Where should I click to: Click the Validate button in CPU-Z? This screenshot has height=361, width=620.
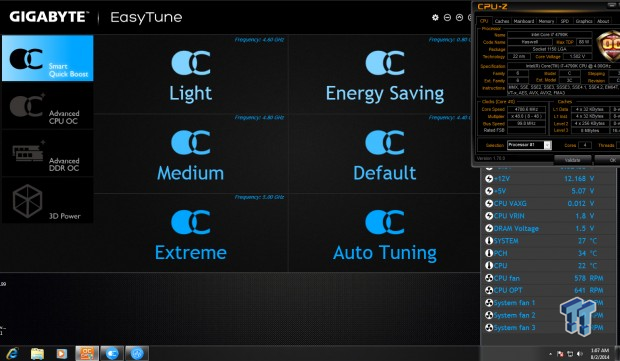coord(572,160)
